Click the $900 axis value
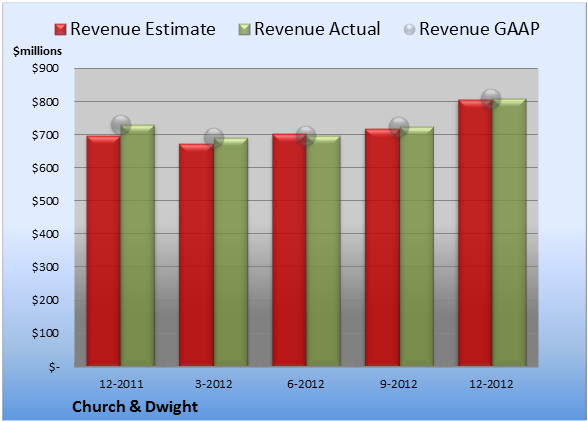The width and height of the screenshot is (588, 422). 45,68
